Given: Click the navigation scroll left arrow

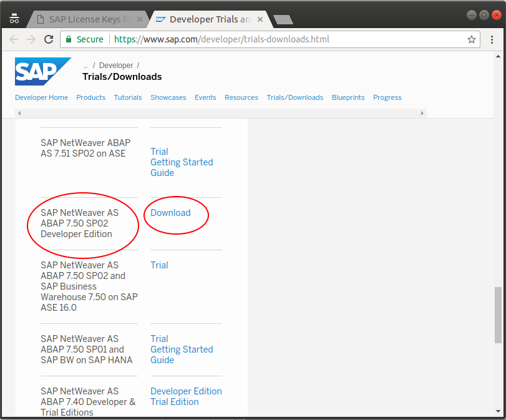Looking at the screenshot, I should [x=19, y=113].
